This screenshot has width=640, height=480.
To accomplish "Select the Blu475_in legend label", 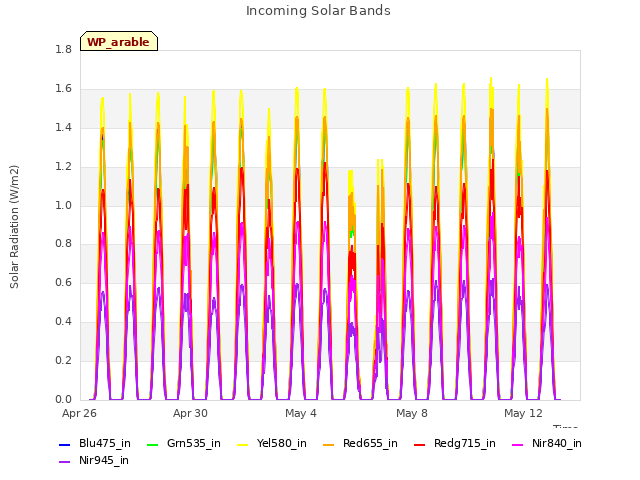I will [105, 444].
